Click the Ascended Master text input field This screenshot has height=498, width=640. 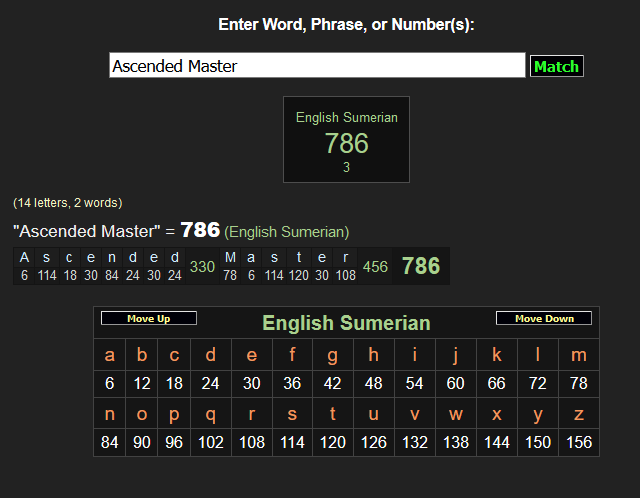click(317, 66)
